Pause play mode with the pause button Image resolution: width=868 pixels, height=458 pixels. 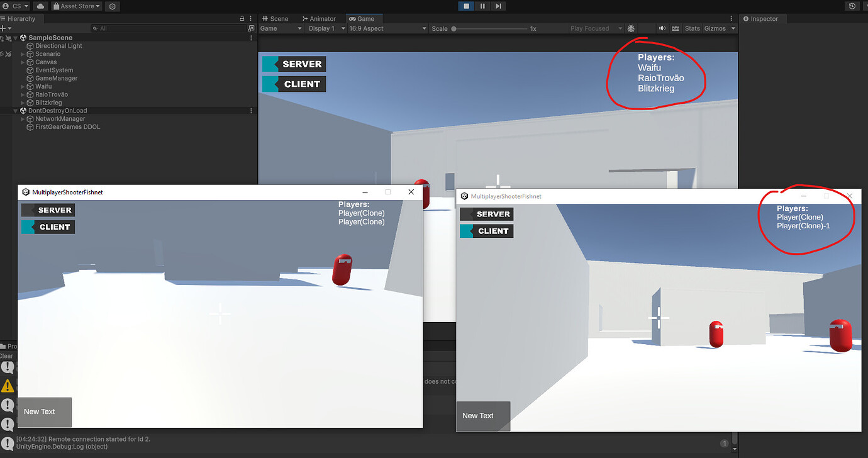pos(482,6)
